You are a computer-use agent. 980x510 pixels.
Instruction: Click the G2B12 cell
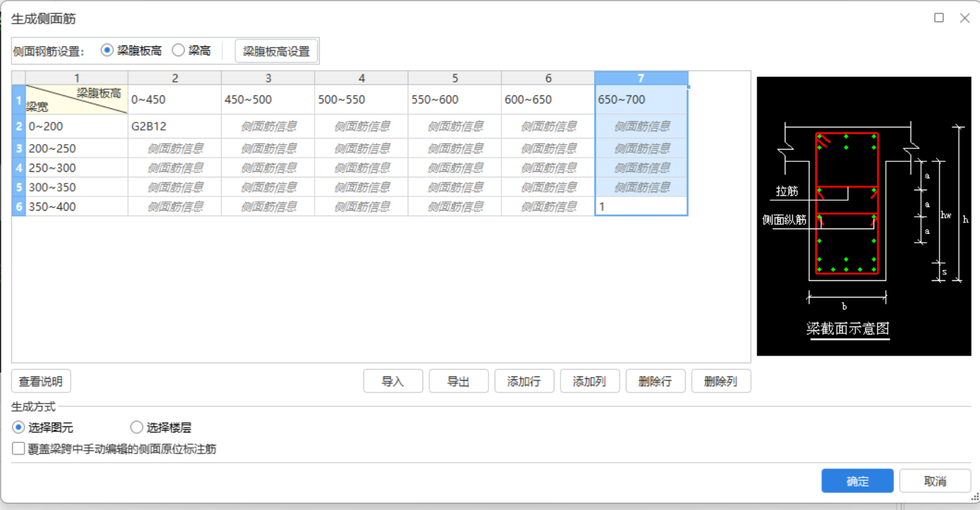click(175, 126)
